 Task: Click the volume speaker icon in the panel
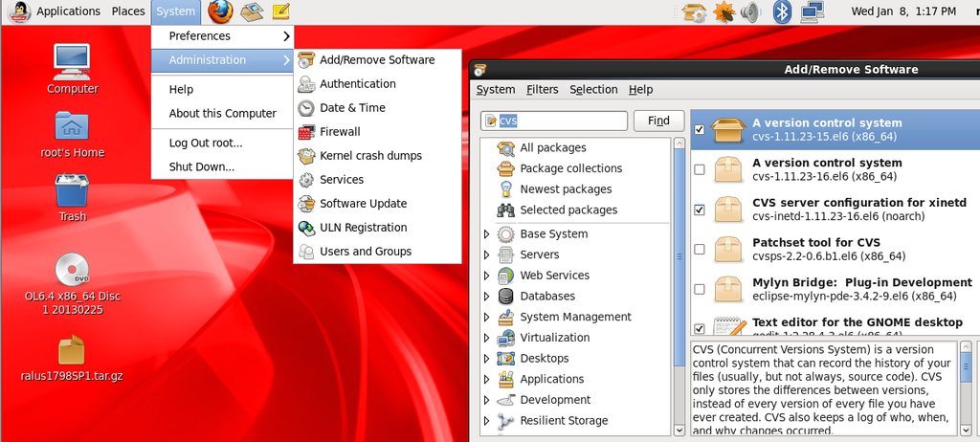[749, 11]
